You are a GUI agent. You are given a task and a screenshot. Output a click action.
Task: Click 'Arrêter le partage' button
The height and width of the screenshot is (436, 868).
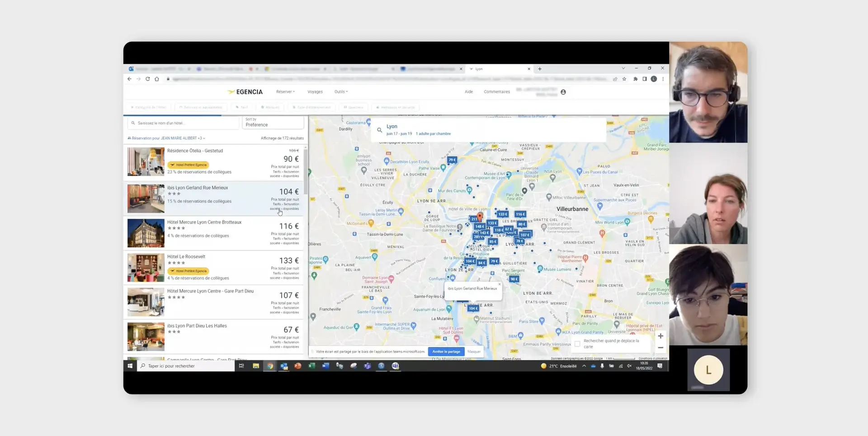[446, 351]
